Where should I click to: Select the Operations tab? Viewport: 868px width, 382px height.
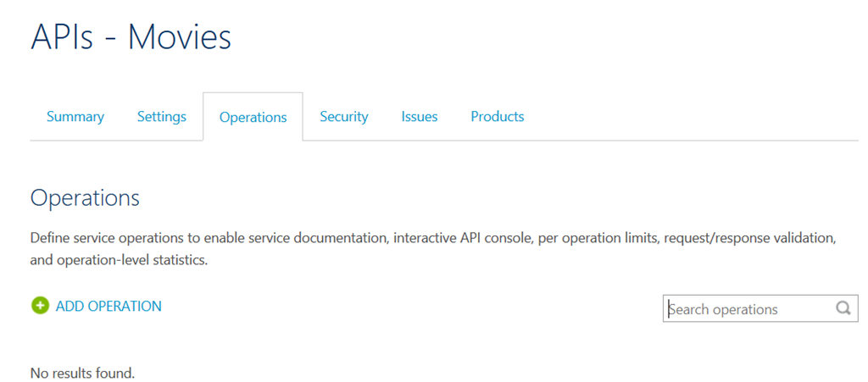tap(253, 118)
